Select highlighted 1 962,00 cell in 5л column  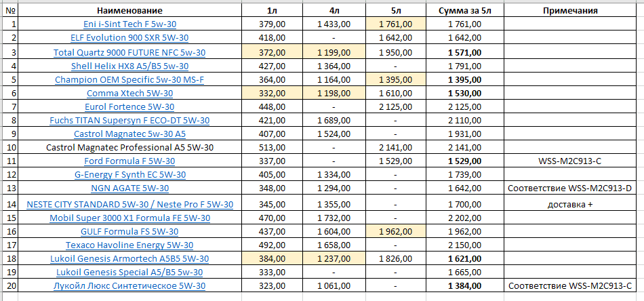(x=395, y=232)
